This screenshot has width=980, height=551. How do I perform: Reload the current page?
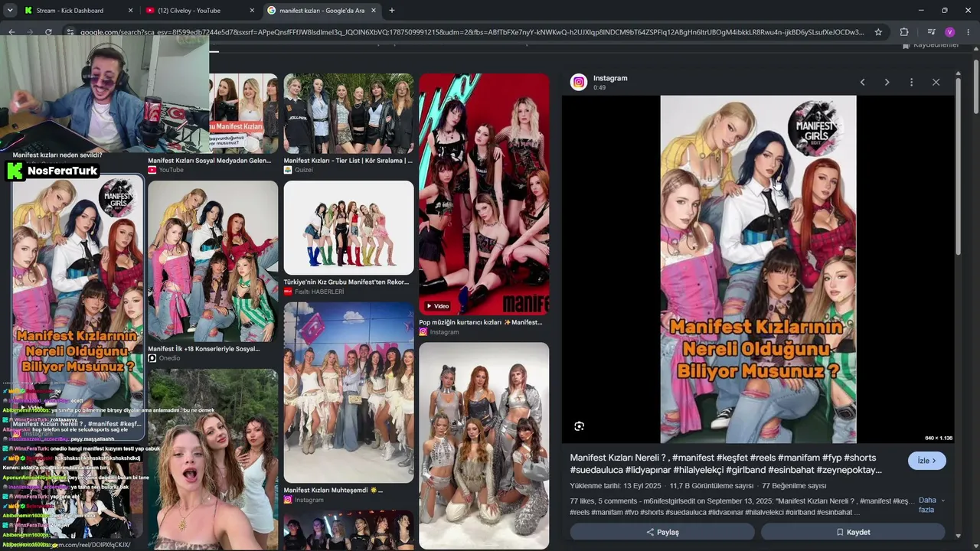coord(48,32)
